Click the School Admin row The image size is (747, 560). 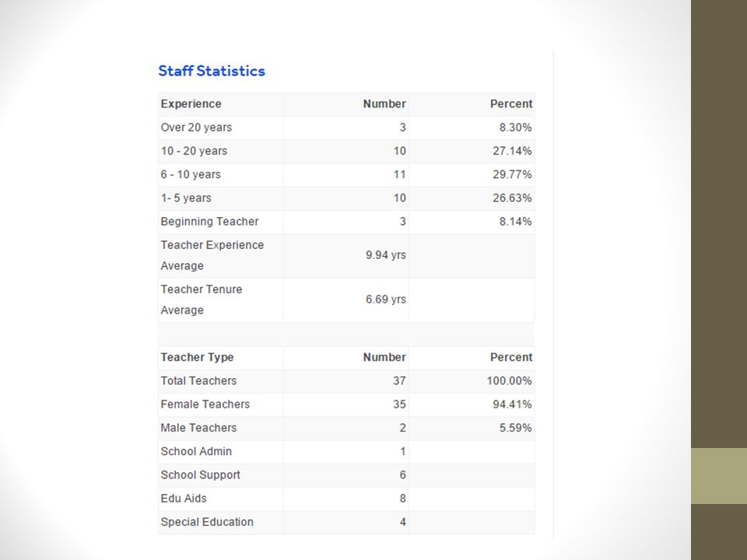coord(346,451)
